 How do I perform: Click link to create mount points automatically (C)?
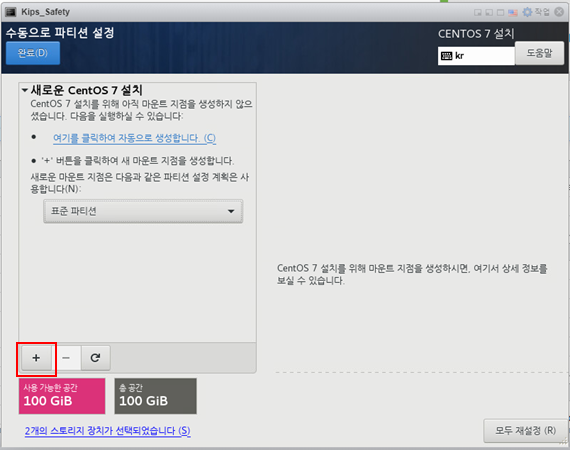[x=135, y=138]
